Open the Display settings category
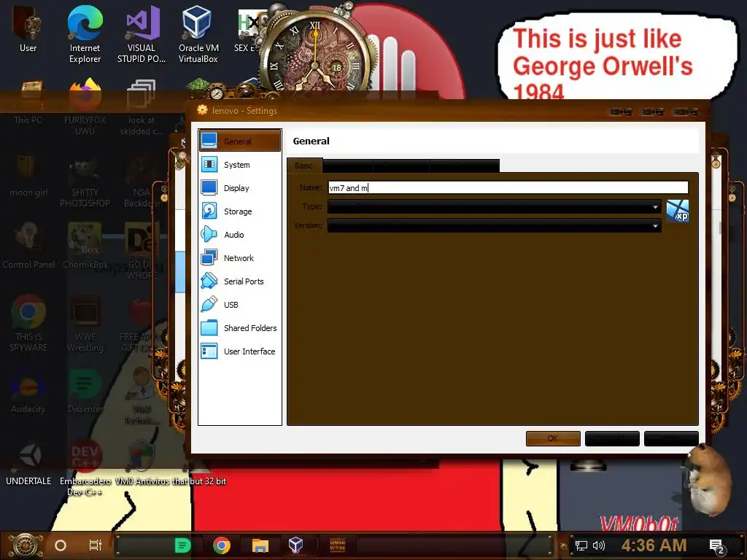The image size is (747, 560). [239, 188]
